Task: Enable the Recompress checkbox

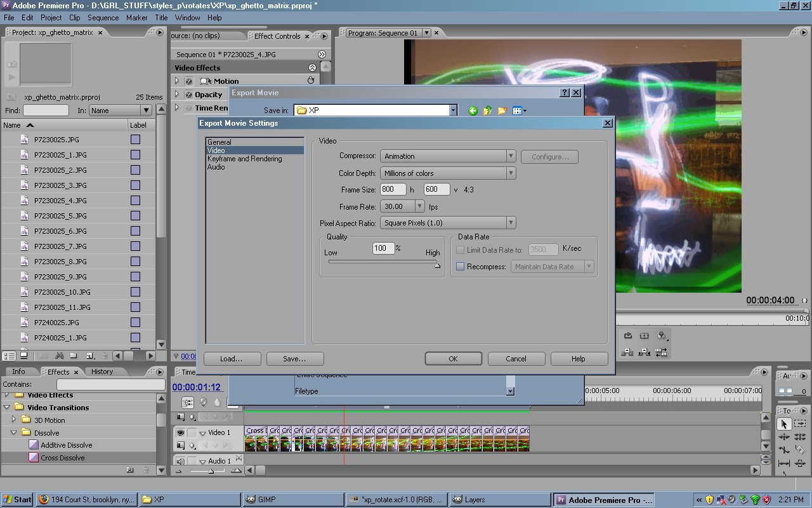Action: 461,267
